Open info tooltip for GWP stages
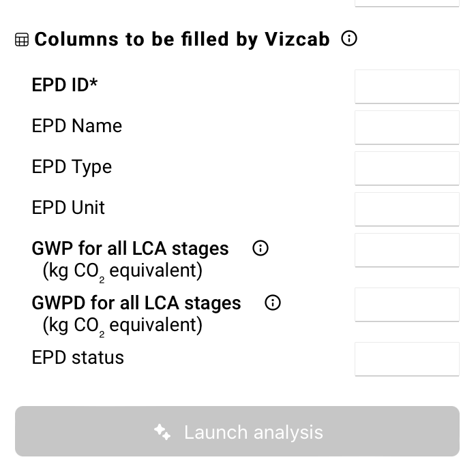Viewport: 476px width, 466px height. (x=260, y=249)
